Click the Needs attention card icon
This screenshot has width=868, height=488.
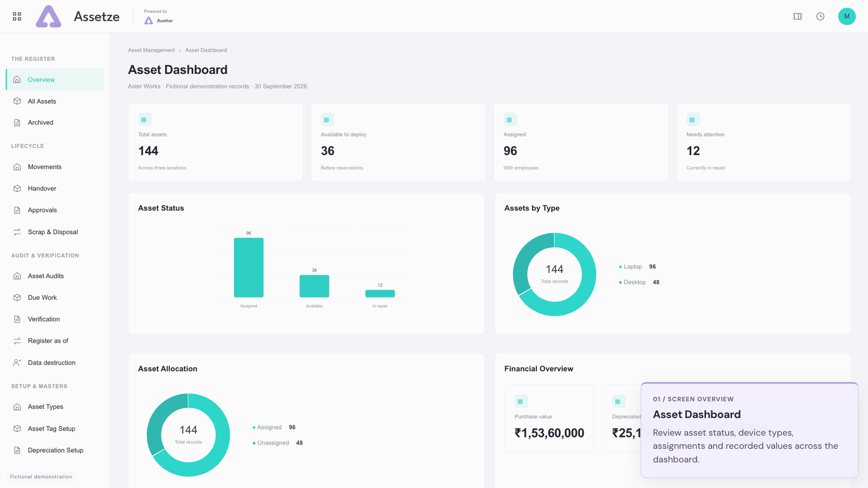click(693, 120)
